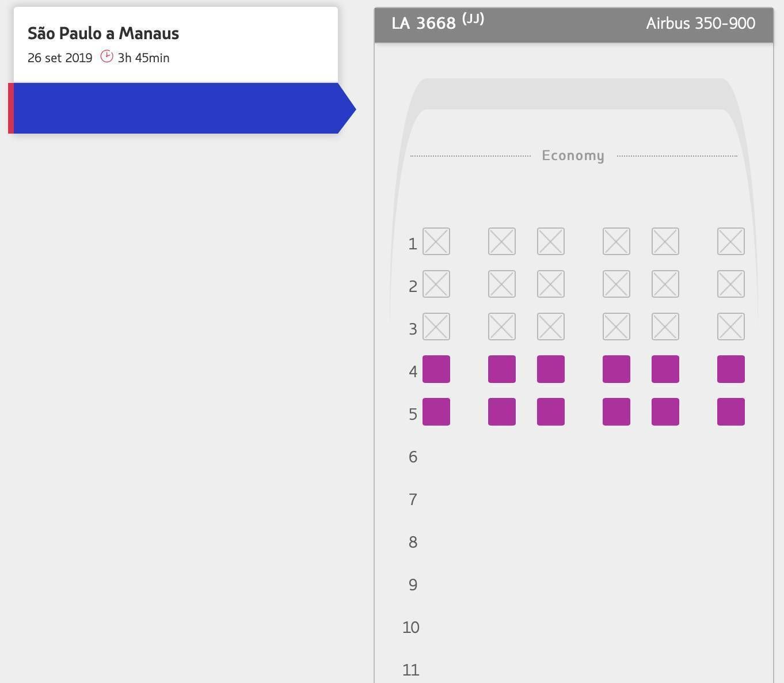The height and width of the screenshot is (683, 784).
Task: Click the LA 3668 flight header
Action: 437,22
